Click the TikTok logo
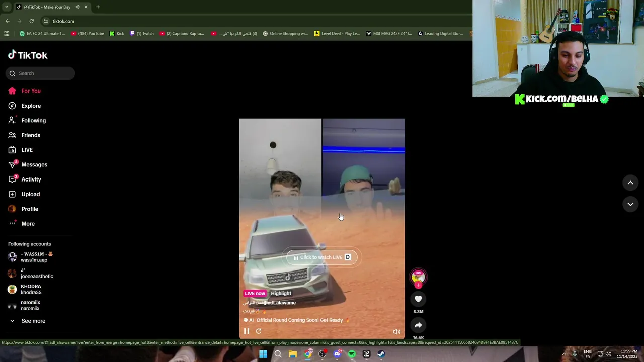 (28, 55)
